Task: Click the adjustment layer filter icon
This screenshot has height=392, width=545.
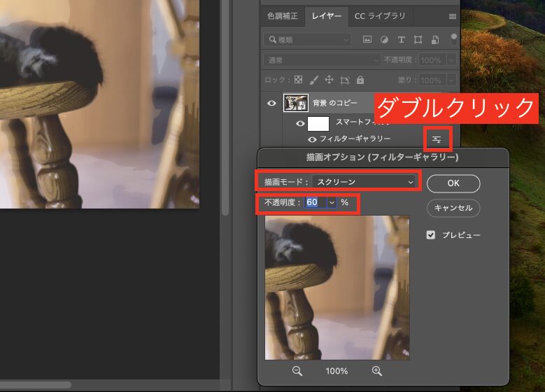Action: 384,40
